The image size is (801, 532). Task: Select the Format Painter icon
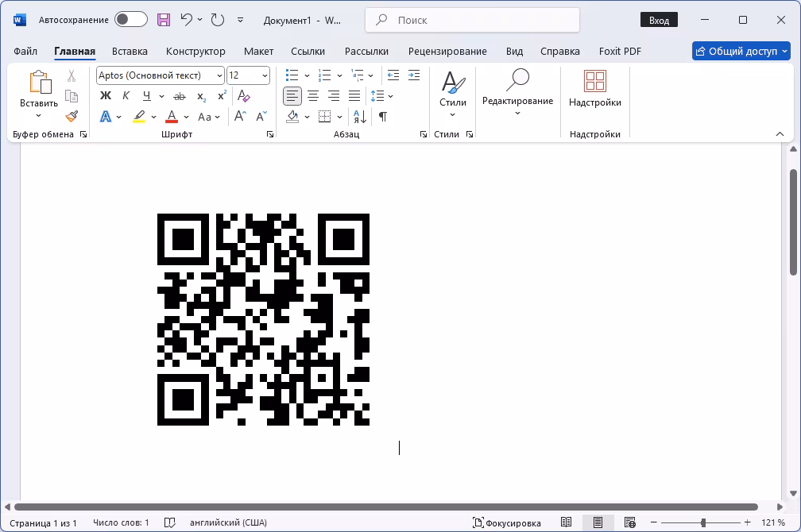click(72, 117)
